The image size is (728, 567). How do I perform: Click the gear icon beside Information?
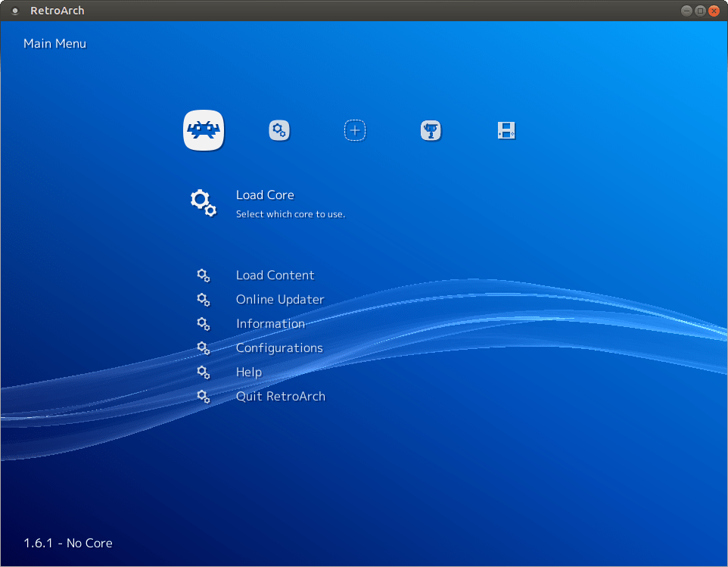point(203,323)
